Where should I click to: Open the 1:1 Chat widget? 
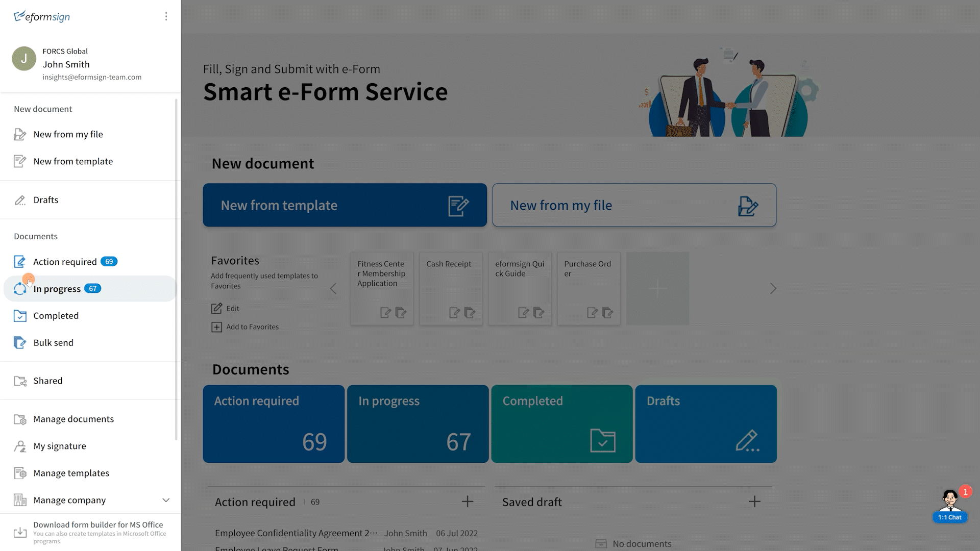(x=950, y=507)
